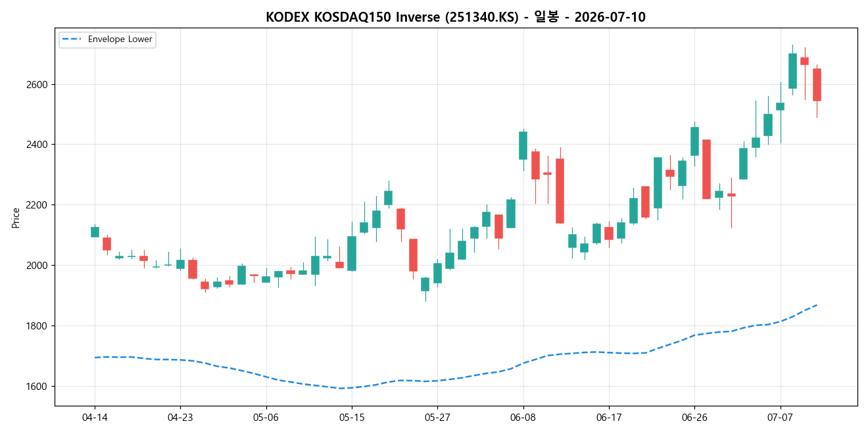Click the 1800 y-axis tick label

[x=37, y=326]
